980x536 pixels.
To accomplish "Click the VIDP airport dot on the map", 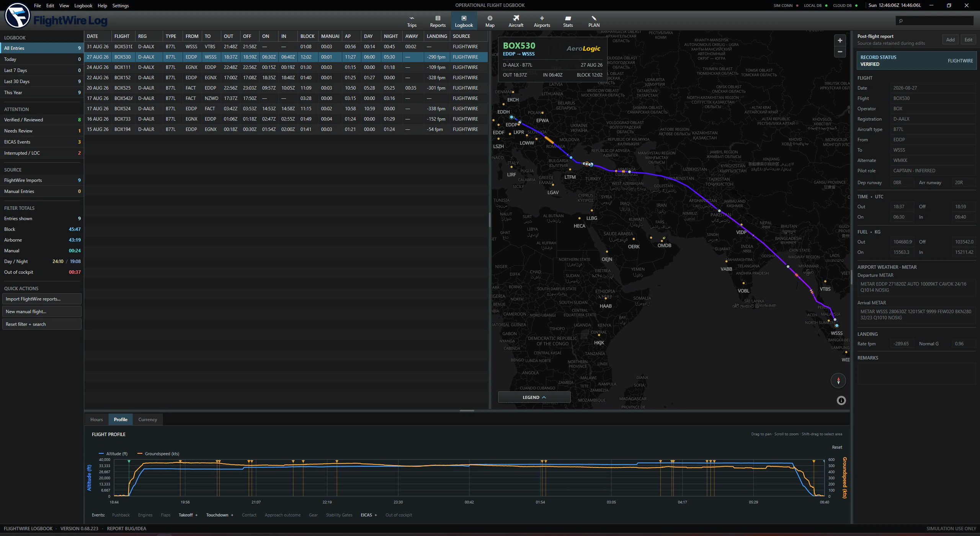I will pos(742,225).
